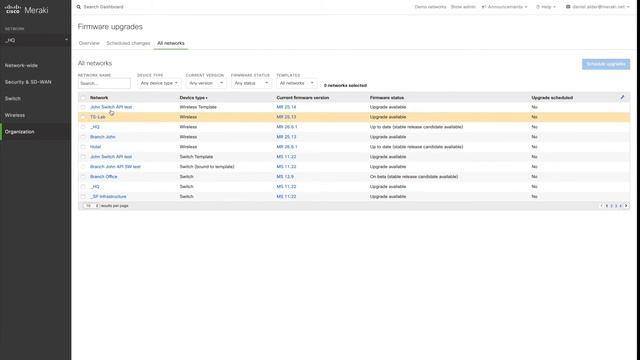Image resolution: width=640 pixels, height=360 pixels.
Task: Open the TS-Lab network link
Action: [x=98, y=117]
